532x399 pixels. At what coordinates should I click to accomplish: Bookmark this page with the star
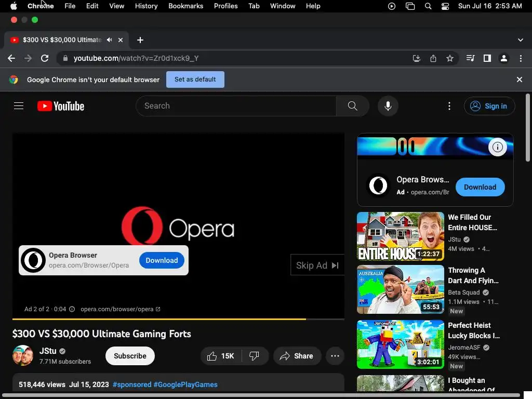pos(450,58)
